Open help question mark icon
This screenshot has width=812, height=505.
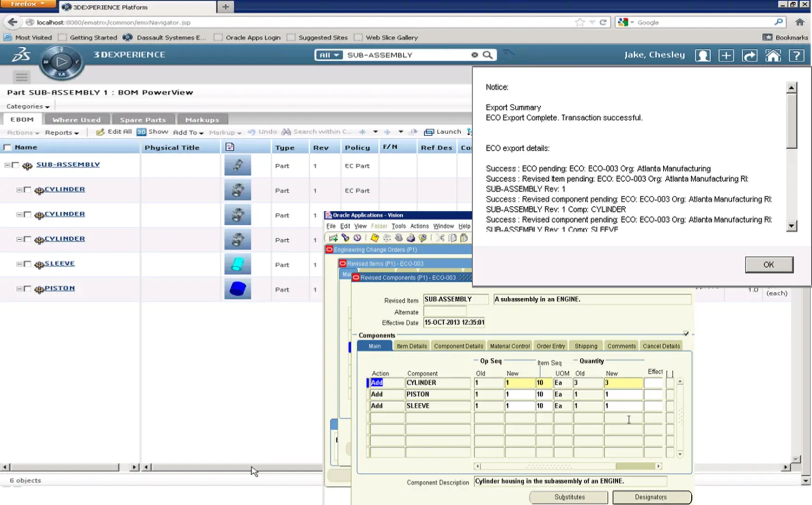click(797, 56)
